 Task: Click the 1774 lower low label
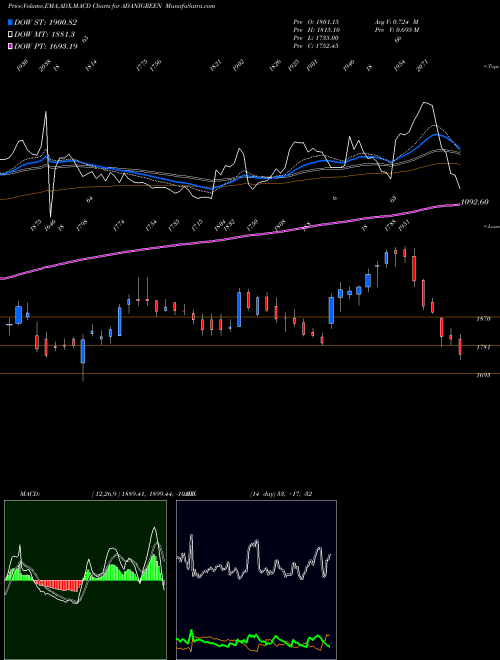119,226
